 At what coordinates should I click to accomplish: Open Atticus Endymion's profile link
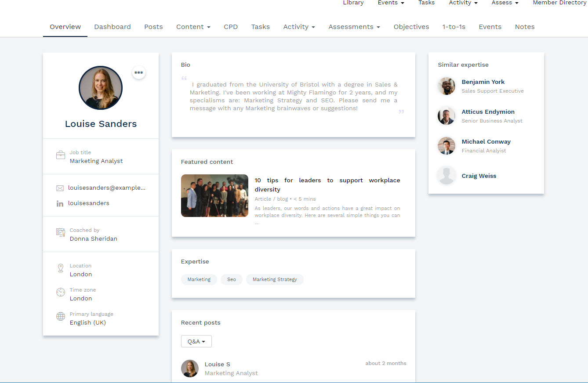[x=488, y=112]
